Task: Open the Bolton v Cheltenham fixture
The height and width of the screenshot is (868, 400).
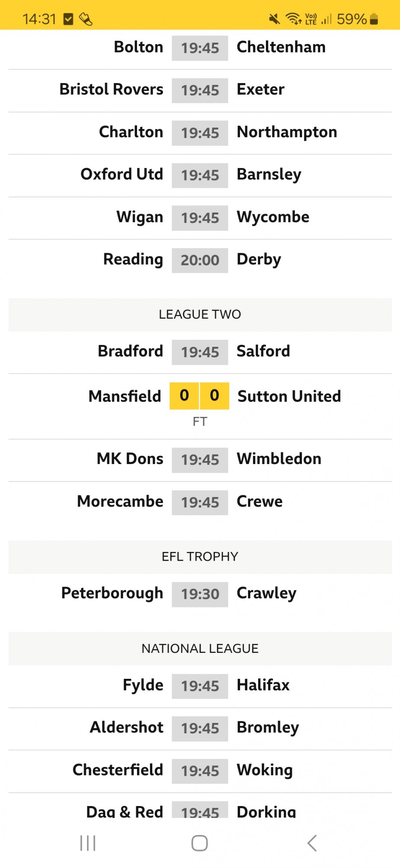Action: click(x=200, y=48)
